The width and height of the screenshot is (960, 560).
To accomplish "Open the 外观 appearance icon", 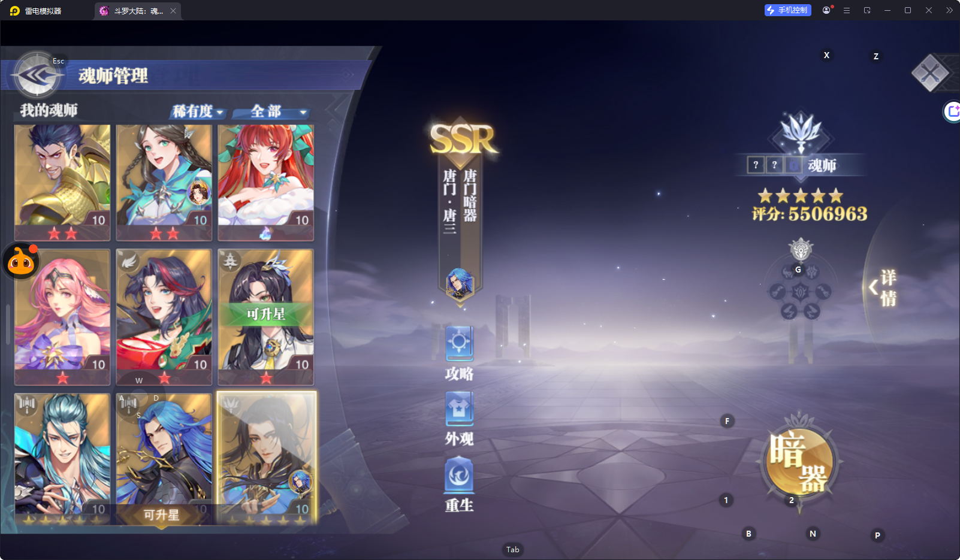I will pyautogui.click(x=460, y=419).
